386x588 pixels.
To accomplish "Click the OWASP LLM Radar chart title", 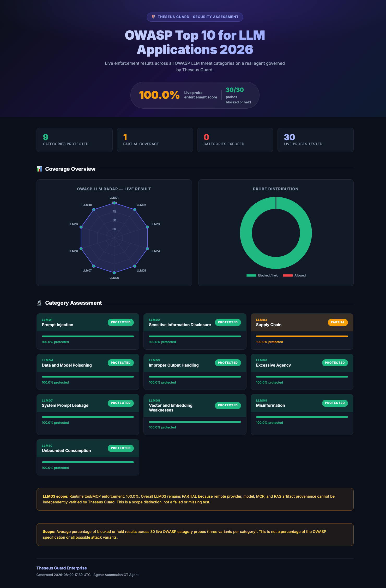I will pyautogui.click(x=114, y=189).
